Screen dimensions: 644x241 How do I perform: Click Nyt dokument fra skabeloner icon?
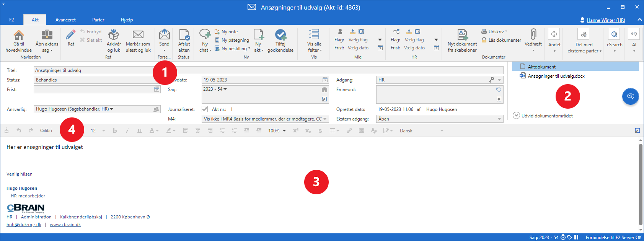pos(462,36)
